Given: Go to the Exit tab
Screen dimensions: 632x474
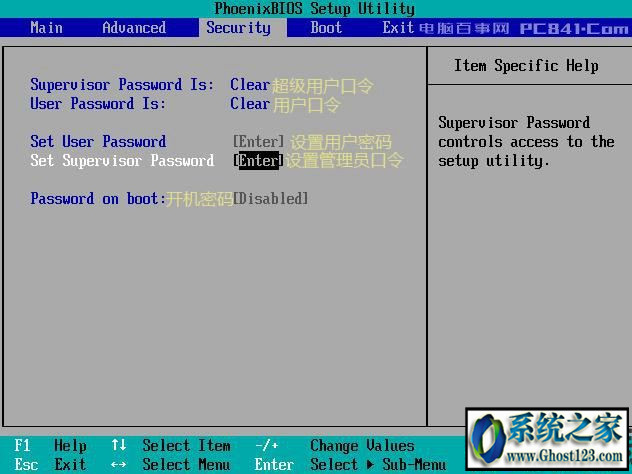Looking at the screenshot, I should point(398,28).
